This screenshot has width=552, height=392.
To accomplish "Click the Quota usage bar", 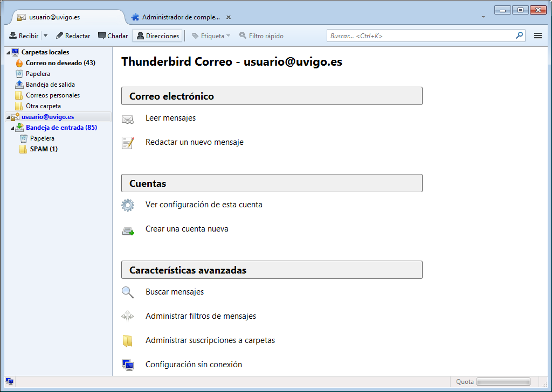I will coord(503,381).
